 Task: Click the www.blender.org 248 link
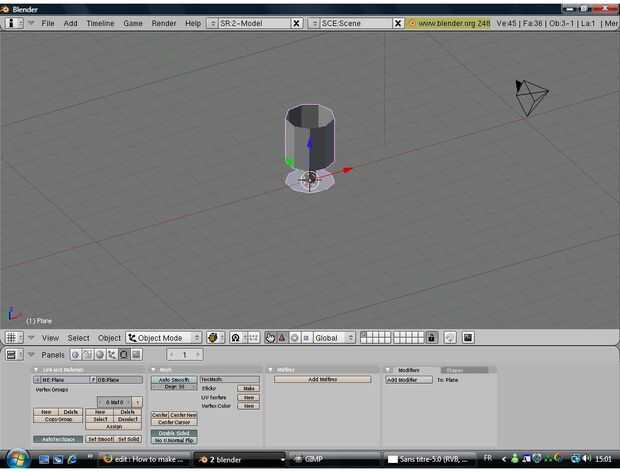click(x=449, y=24)
